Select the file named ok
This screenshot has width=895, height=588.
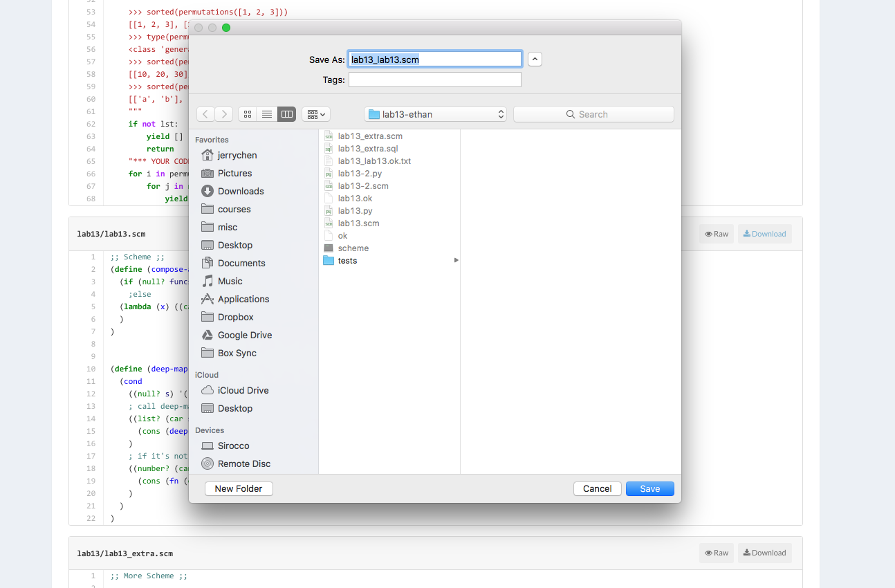[342, 235]
